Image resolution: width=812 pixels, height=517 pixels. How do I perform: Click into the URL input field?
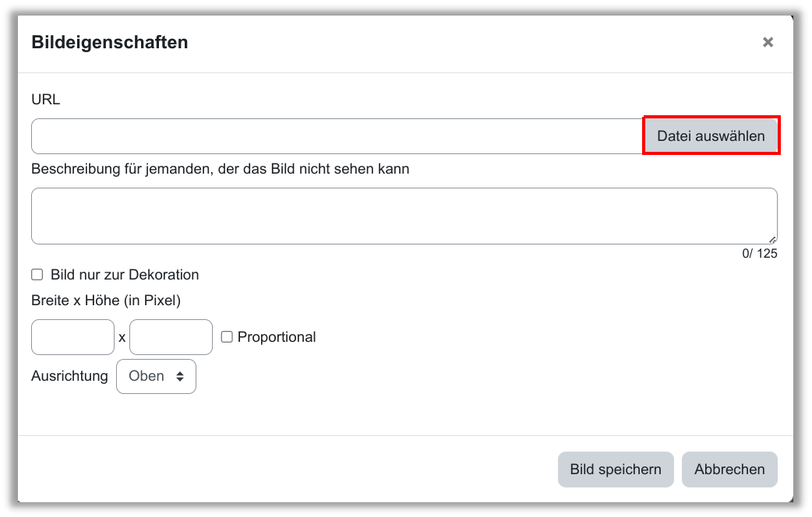pyautogui.click(x=337, y=136)
